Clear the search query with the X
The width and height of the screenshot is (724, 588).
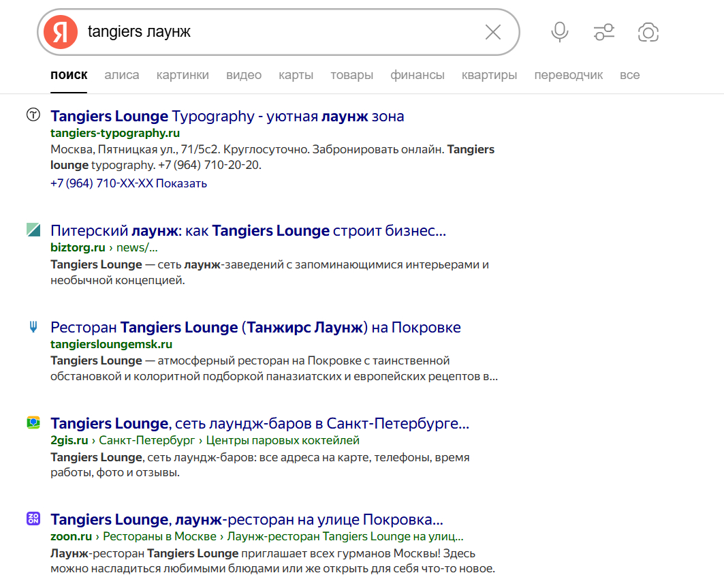click(x=493, y=32)
